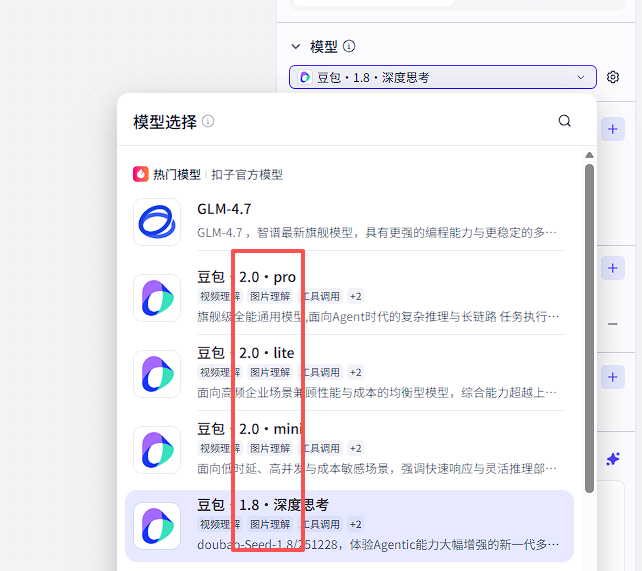Click the 热门模型 flame icon
This screenshot has width=642, height=571.
(140, 174)
